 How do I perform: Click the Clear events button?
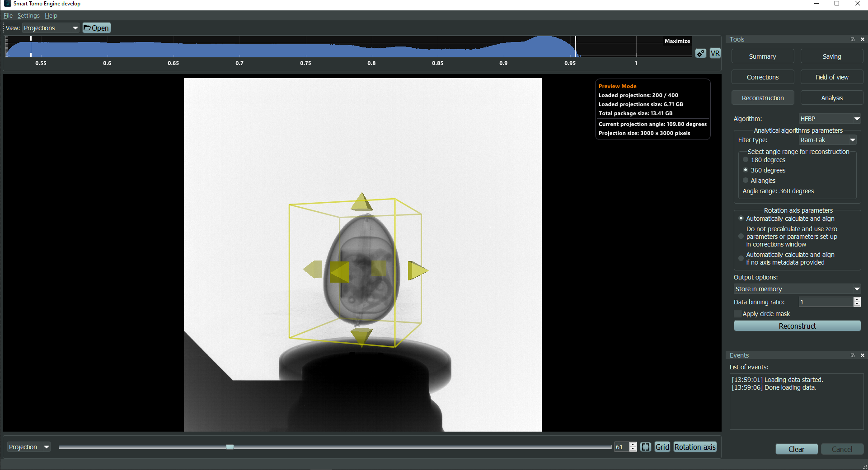point(796,449)
